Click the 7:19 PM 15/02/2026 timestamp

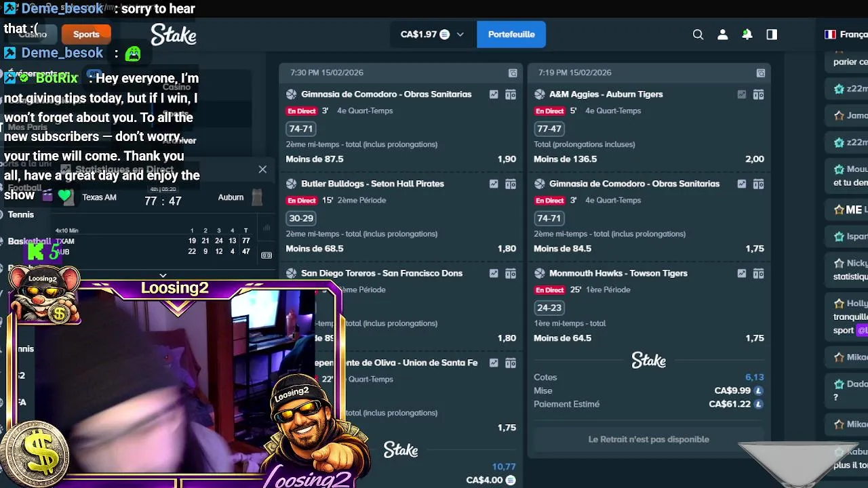(x=574, y=73)
